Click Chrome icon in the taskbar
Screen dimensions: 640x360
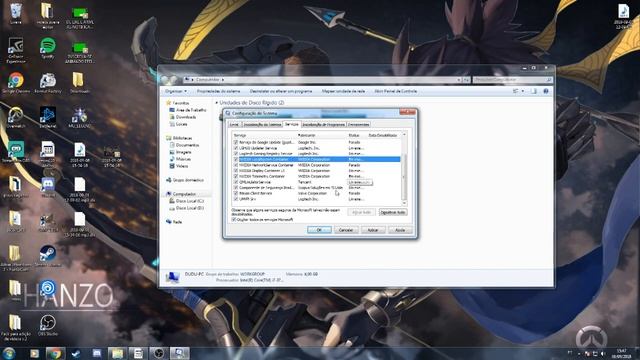55,353
